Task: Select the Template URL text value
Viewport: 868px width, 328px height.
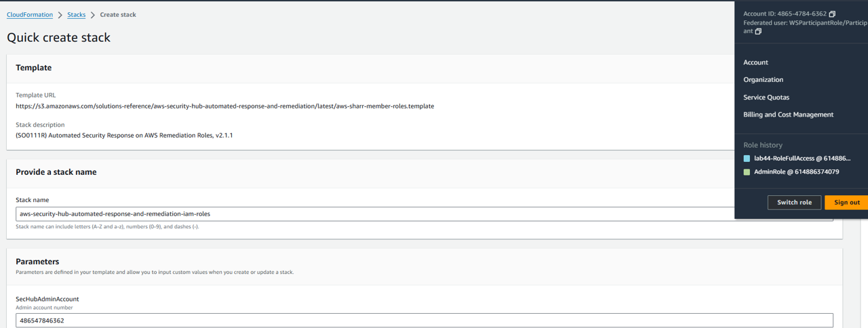Action: tap(225, 106)
